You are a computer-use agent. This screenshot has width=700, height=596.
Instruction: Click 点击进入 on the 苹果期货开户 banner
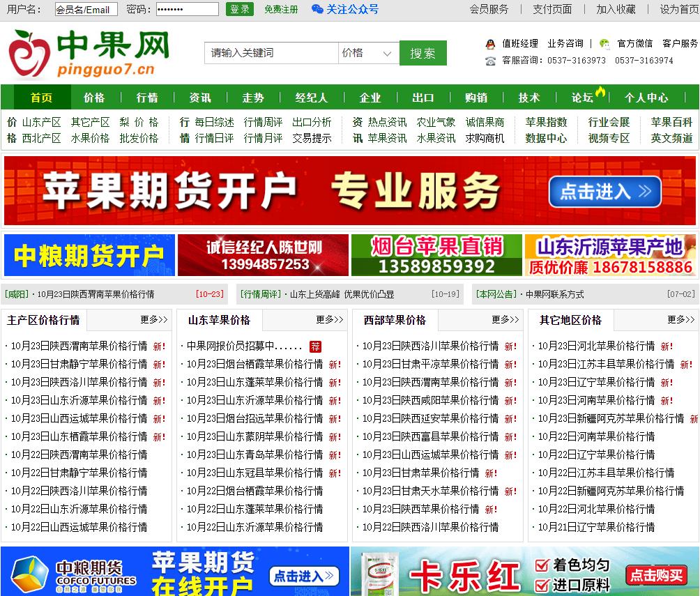pyautogui.click(x=605, y=192)
